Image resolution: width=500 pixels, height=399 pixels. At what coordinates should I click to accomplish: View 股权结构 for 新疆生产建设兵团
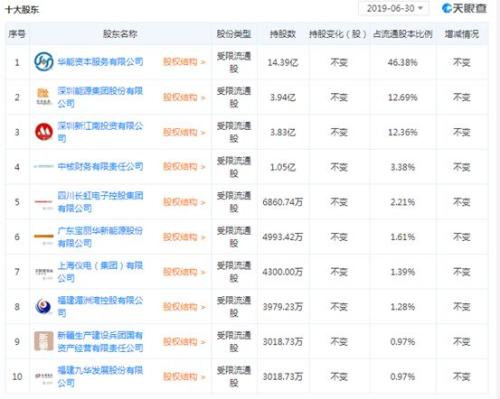184,342
